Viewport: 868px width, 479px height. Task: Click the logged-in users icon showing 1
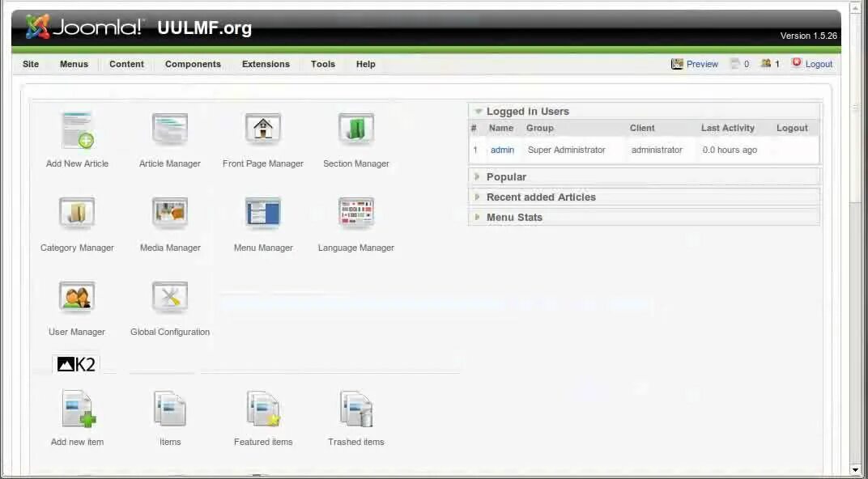tap(766, 64)
